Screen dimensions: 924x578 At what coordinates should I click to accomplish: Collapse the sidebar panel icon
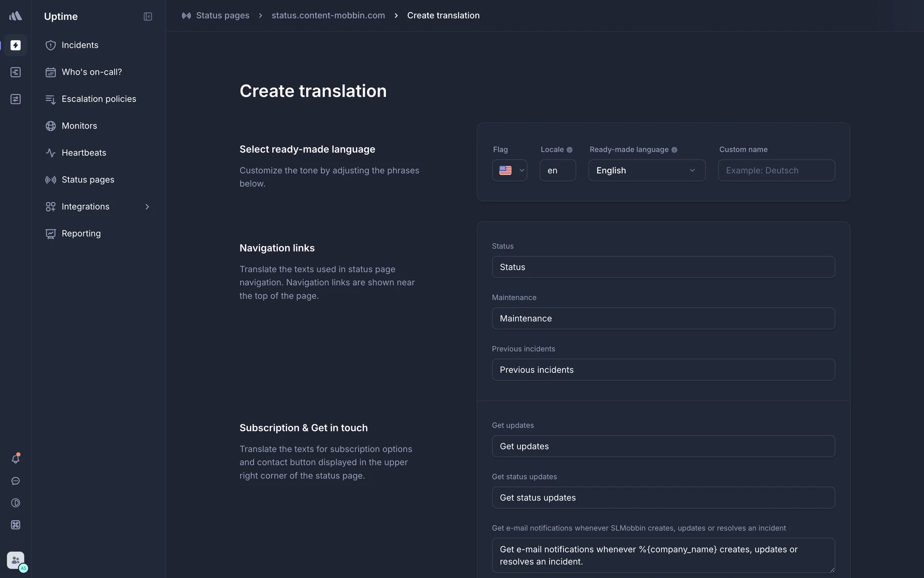(x=148, y=16)
